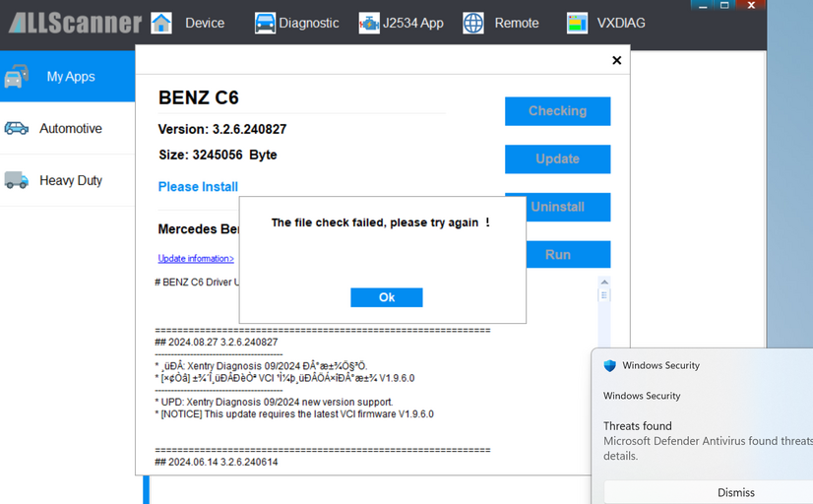813x504 pixels.
Task: Click the ## 2024.06.14 3.2.6.240614 changelog heading
Action: click(x=217, y=462)
